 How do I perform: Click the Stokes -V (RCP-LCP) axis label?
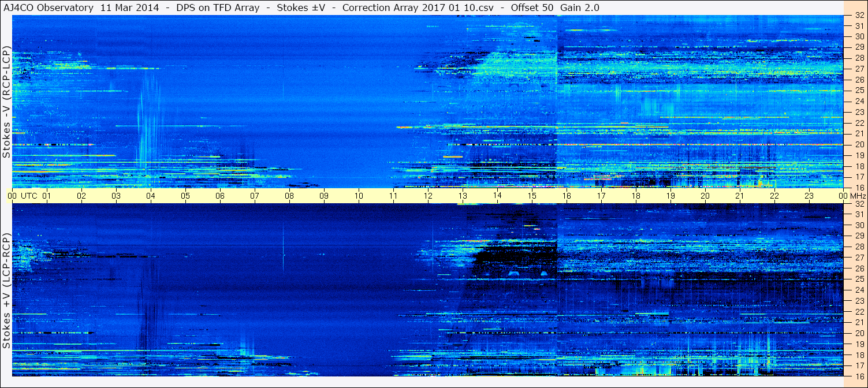click(x=7, y=102)
